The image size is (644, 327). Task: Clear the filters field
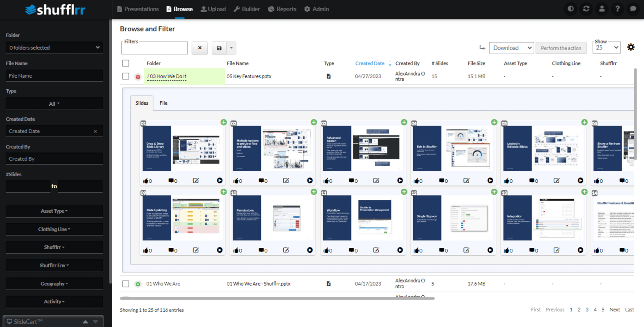click(x=200, y=48)
